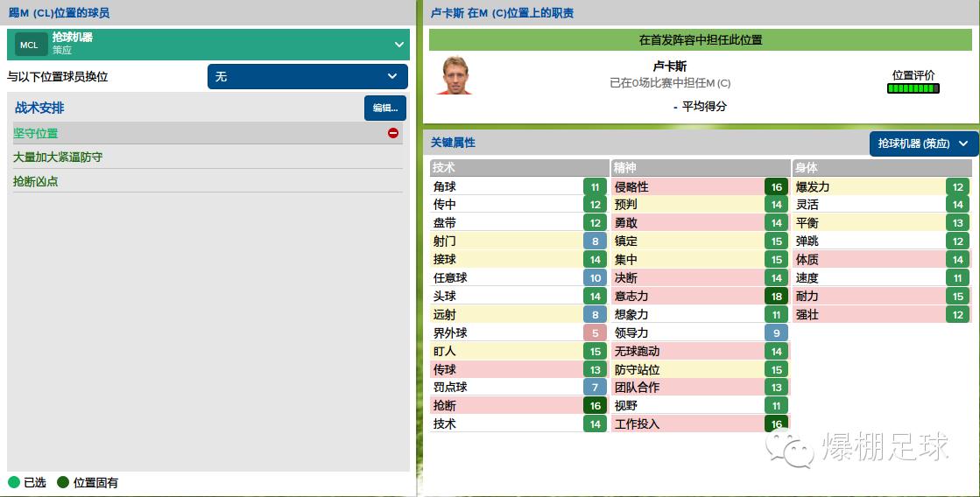Click the 接球 attribute row
Viewport: 980px width, 497px height.
pos(518,260)
